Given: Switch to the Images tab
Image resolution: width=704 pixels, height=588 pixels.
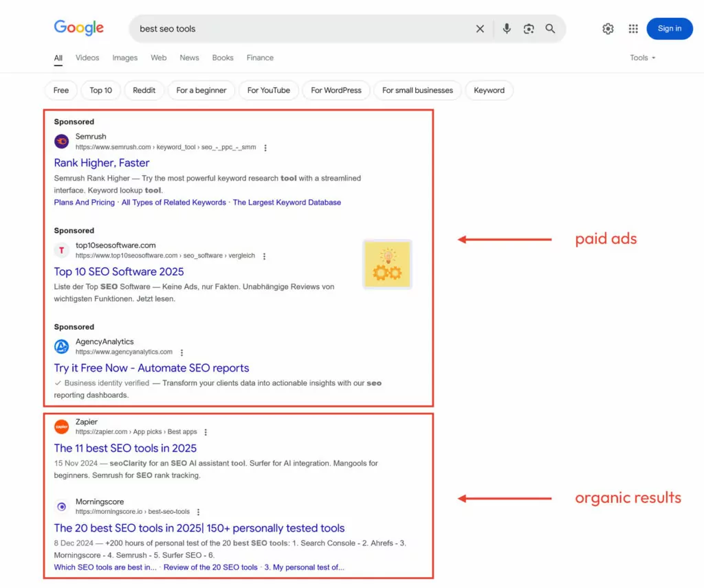Looking at the screenshot, I should (x=125, y=58).
